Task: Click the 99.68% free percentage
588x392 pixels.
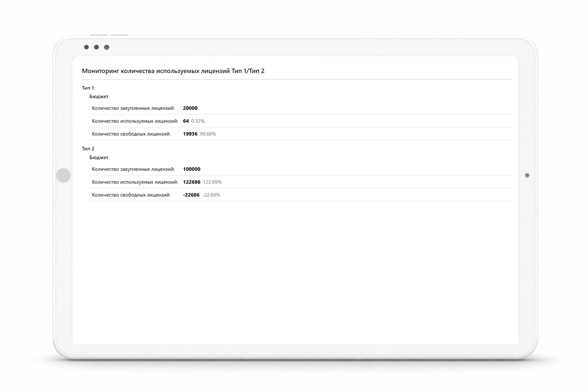Action: (208, 134)
